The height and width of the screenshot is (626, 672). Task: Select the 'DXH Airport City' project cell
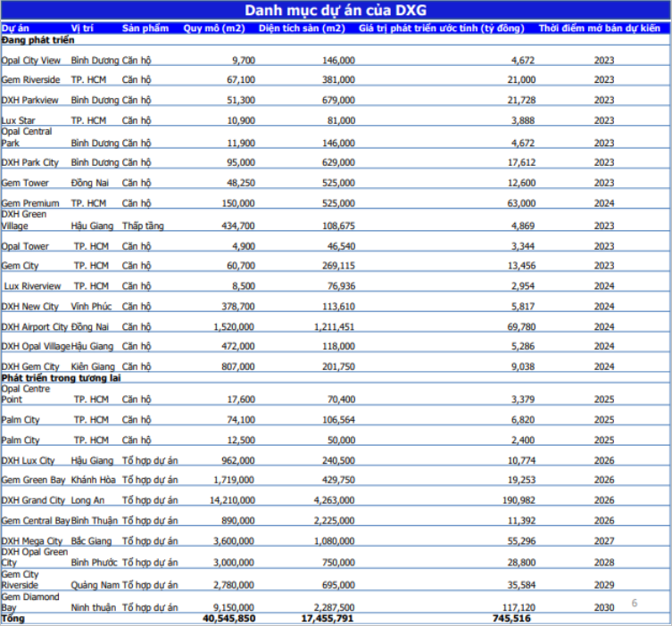click(x=35, y=327)
